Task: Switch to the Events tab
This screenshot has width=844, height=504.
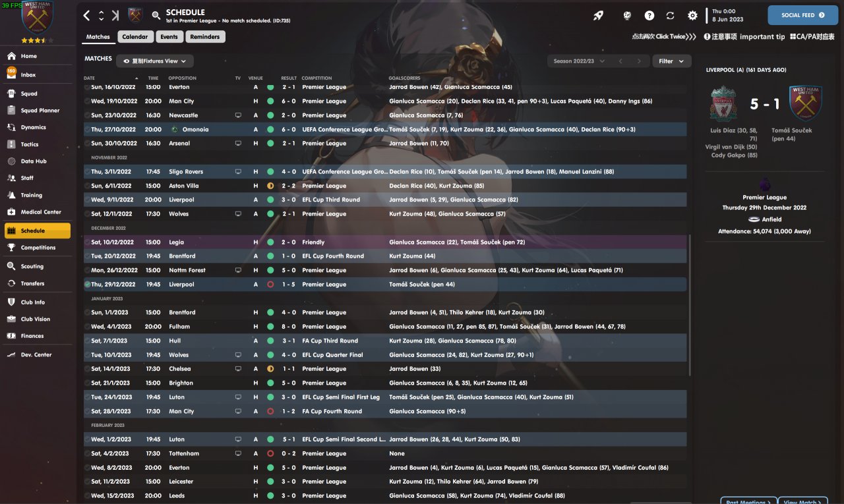Action: point(169,37)
